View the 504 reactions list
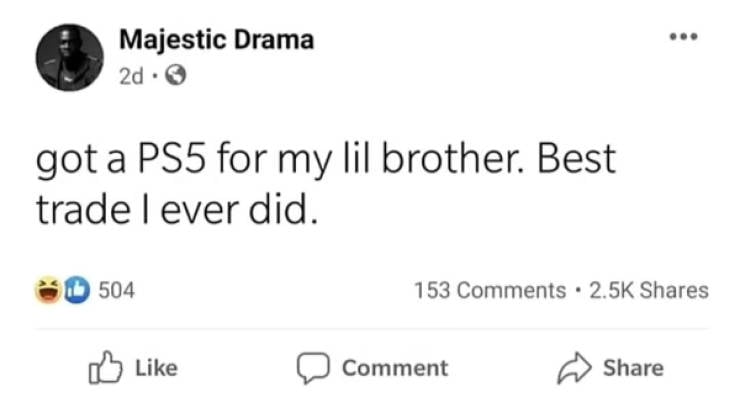Image resolution: width=740 pixels, height=408 pixels. [x=117, y=290]
